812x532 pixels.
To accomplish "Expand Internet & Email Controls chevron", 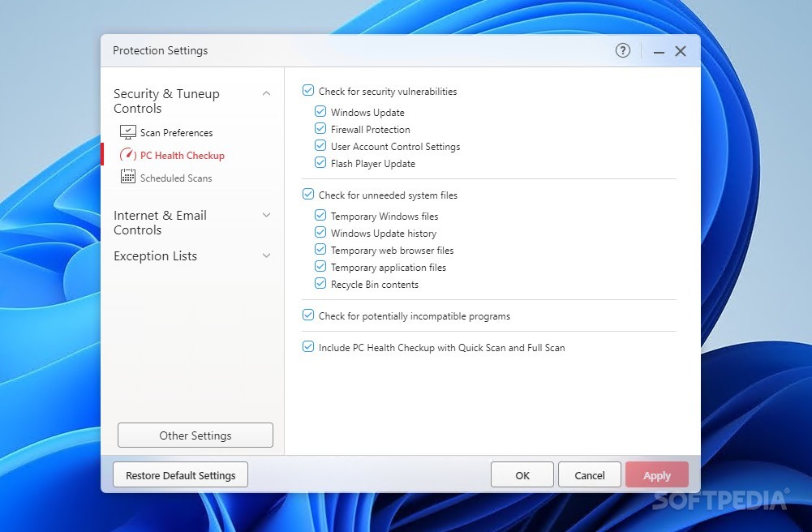I will [x=266, y=215].
